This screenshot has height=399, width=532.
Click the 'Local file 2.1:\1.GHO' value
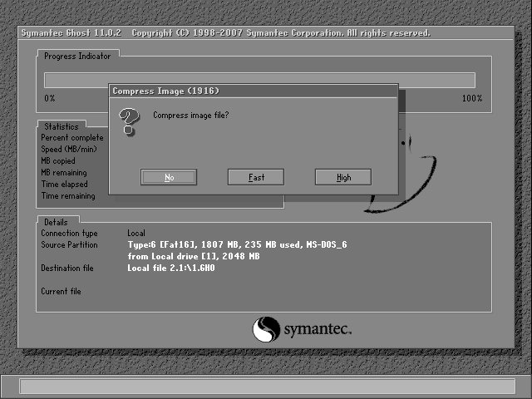point(171,268)
